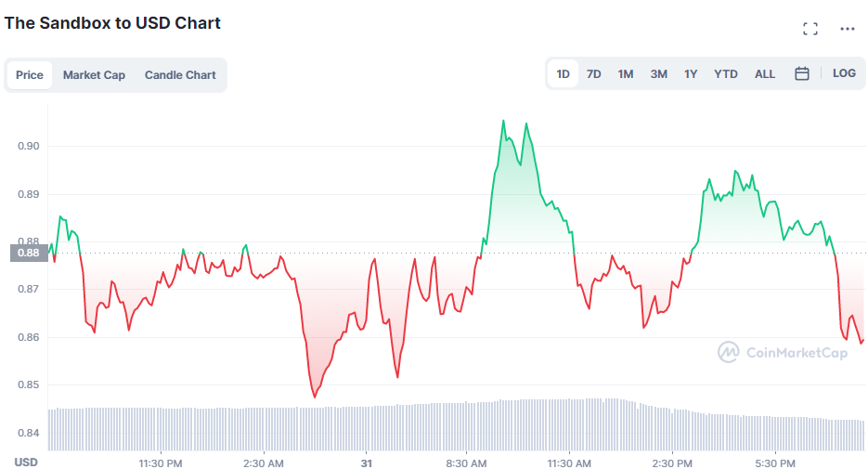Switch to the Market Cap tab
Viewport: 868px width, 469px height.
pos(94,74)
